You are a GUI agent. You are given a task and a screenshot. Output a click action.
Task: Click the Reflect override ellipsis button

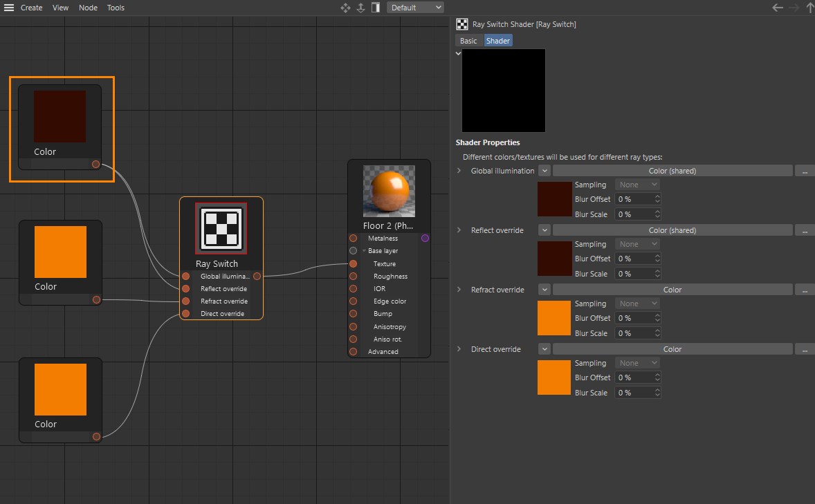tap(805, 230)
